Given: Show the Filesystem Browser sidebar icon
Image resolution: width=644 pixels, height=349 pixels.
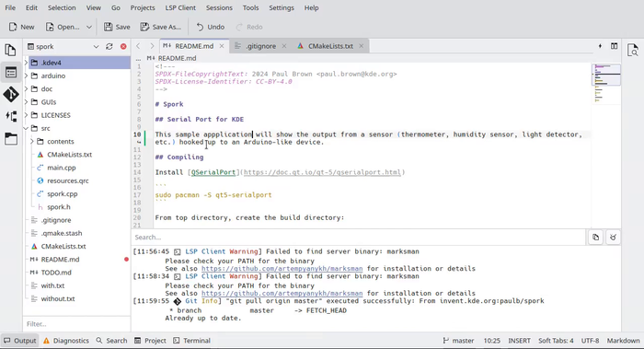Looking at the screenshot, I should click(x=11, y=139).
